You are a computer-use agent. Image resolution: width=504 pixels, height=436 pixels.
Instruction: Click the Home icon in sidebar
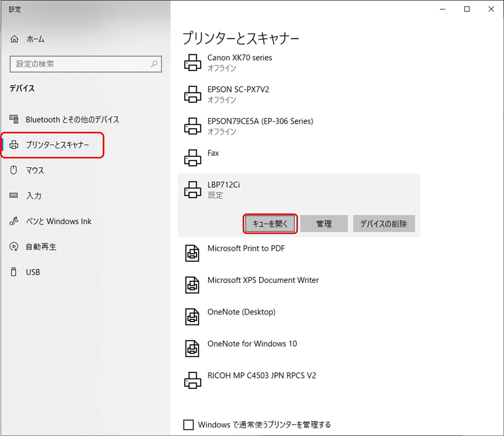14,39
